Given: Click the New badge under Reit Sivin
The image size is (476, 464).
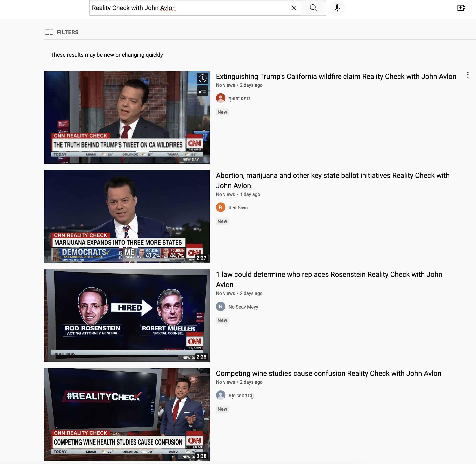Looking at the screenshot, I should coord(222,221).
